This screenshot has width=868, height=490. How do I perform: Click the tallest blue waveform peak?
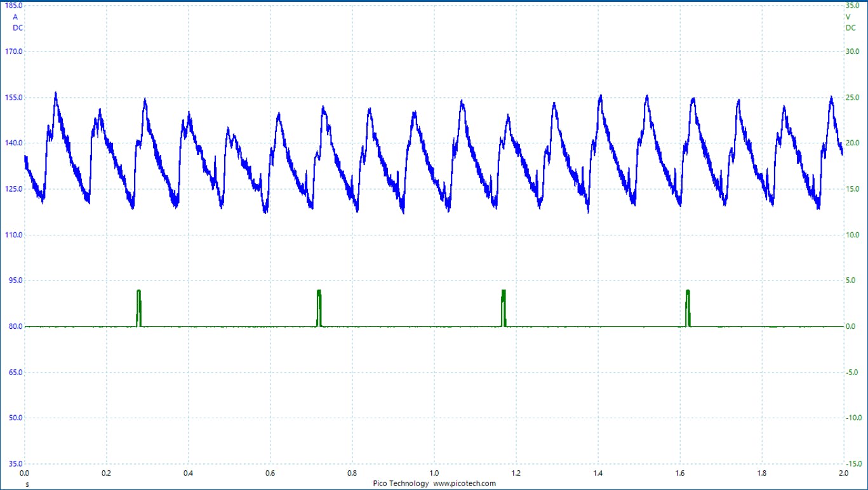coord(56,94)
